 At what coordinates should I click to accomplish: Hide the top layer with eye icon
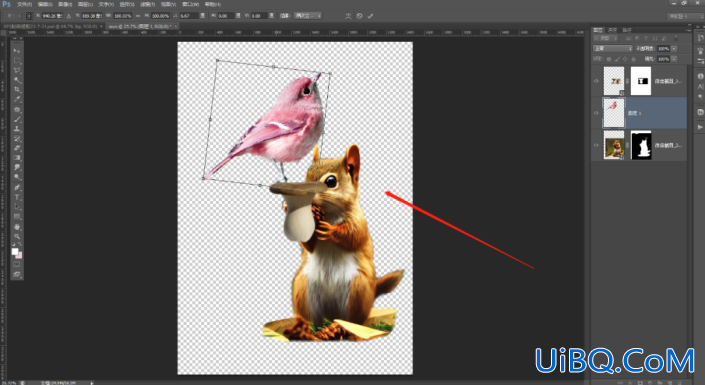click(596, 81)
